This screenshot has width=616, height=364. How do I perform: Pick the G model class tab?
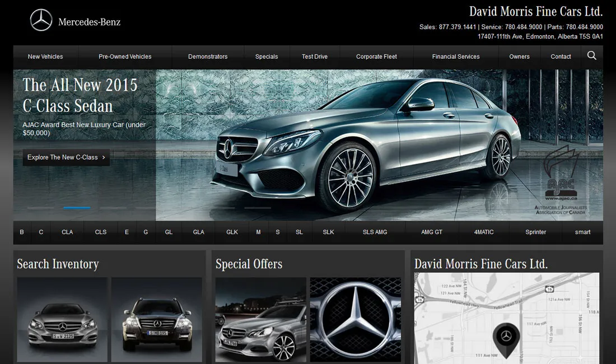pos(146,232)
